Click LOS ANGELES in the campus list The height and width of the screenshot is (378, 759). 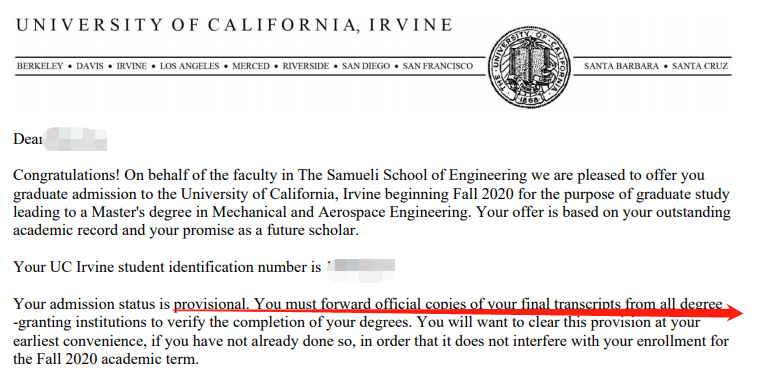point(189,66)
